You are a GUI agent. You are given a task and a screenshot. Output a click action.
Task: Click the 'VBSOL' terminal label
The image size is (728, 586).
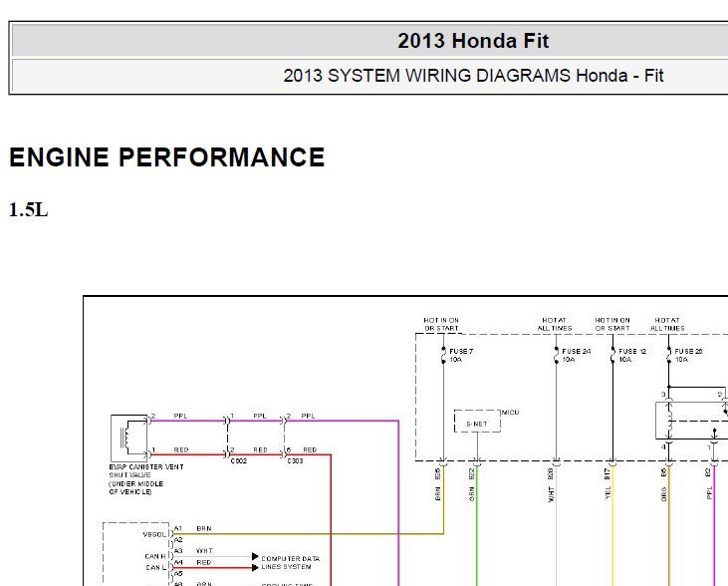(x=154, y=534)
